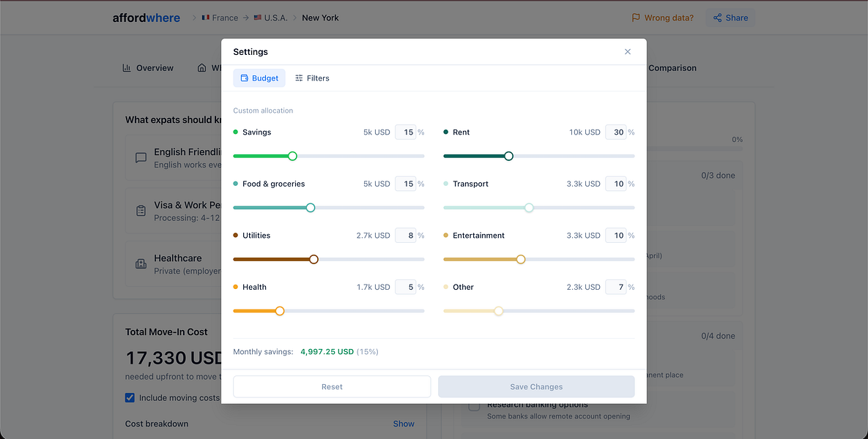Click the house icon tab behind dialog

click(201, 68)
